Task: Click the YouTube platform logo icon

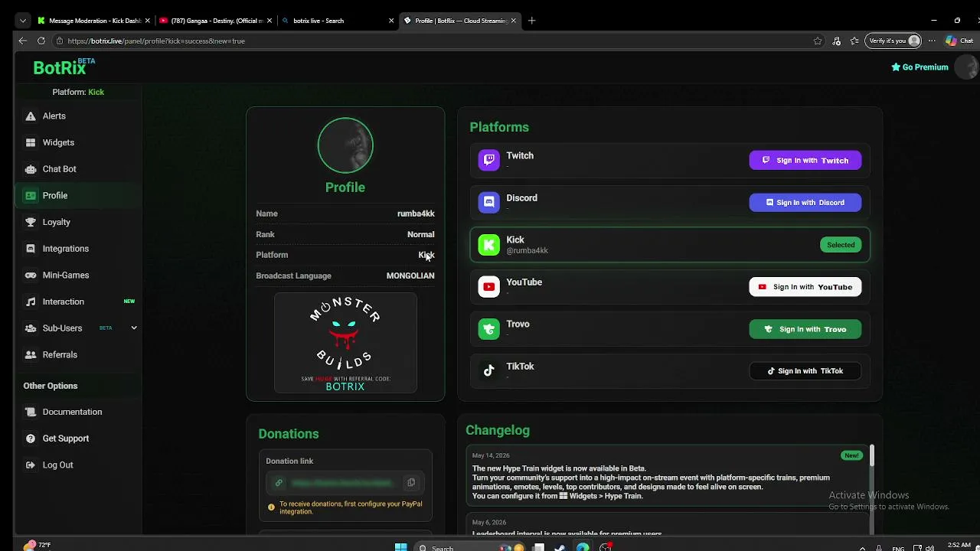Action: tap(488, 287)
